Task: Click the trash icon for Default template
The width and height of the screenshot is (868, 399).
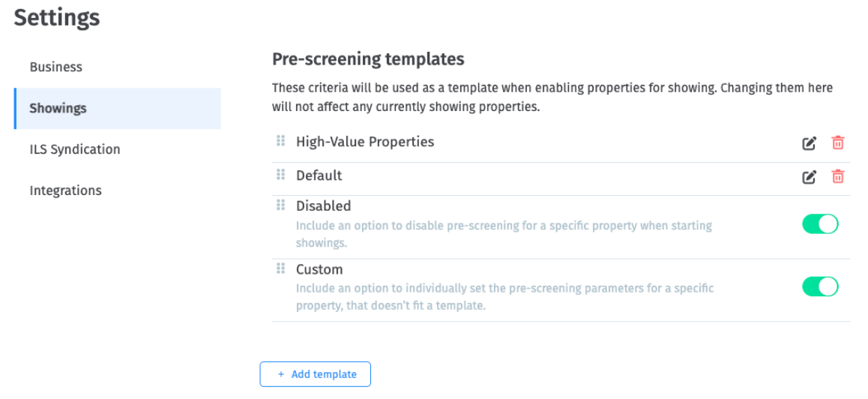Action: 838,177
